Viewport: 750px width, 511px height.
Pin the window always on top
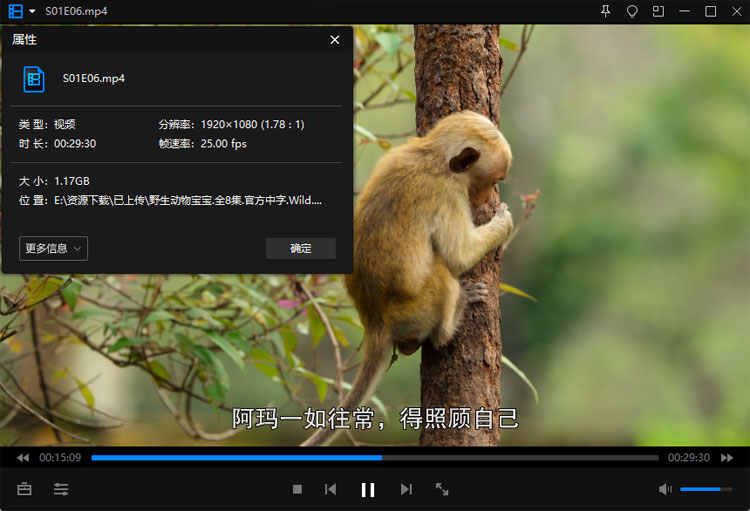(605, 11)
